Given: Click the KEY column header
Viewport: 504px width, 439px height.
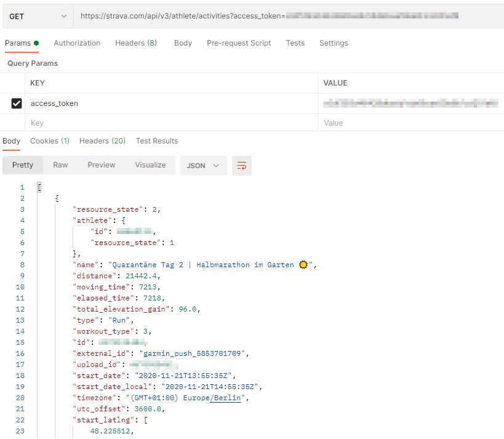Looking at the screenshot, I should tap(38, 83).
